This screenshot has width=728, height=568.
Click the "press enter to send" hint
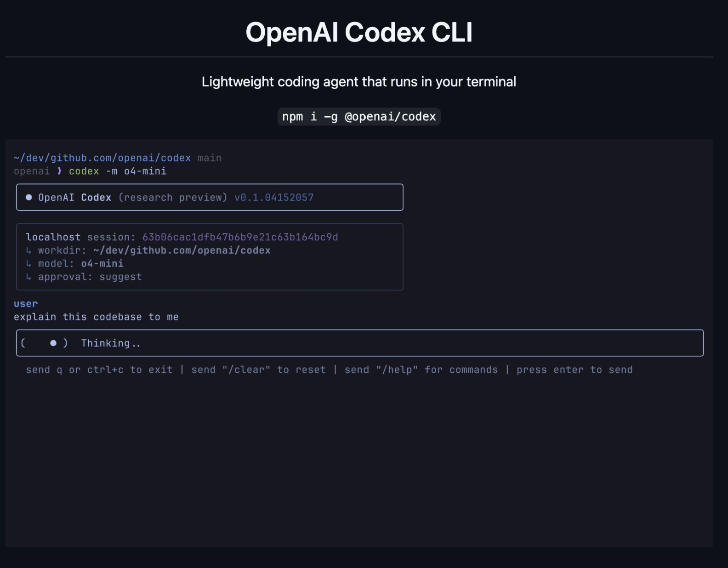pos(574,370)
